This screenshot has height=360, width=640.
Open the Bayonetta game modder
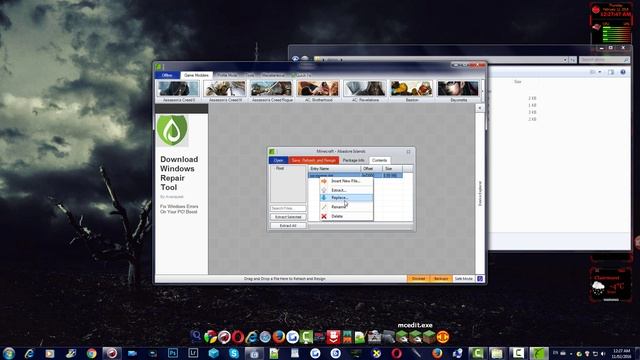[458, 91]
